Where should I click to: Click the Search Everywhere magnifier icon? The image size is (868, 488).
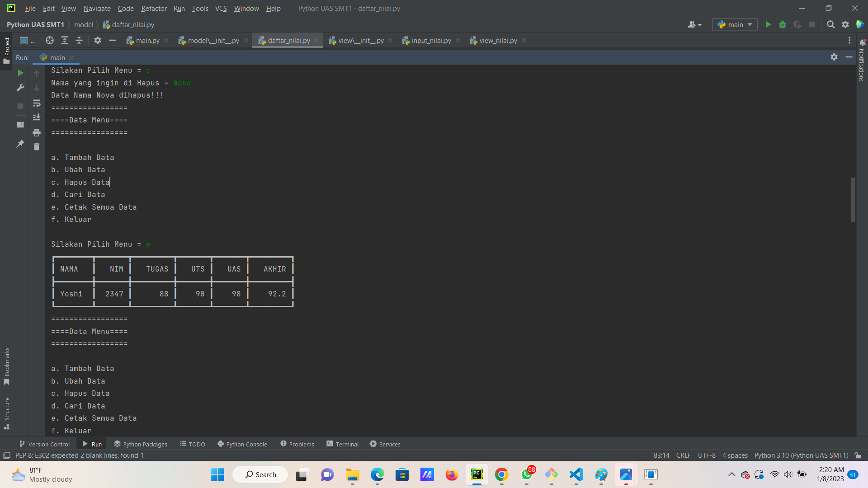830,25
